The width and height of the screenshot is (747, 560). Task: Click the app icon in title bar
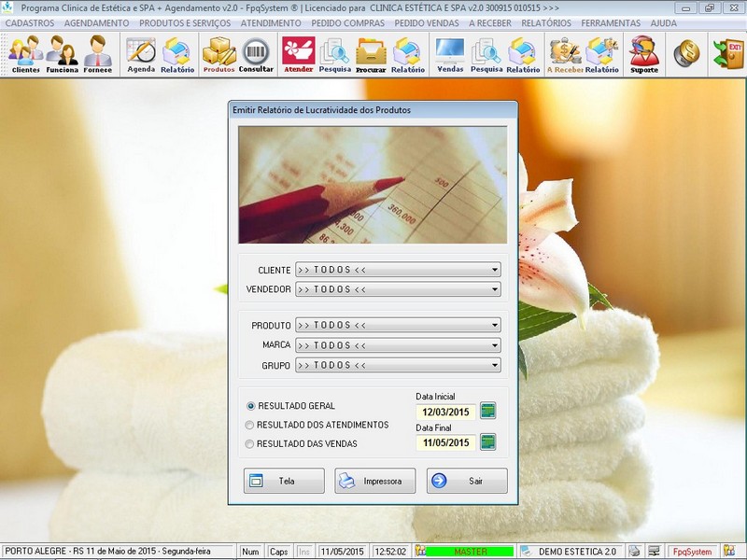click(x=7, y=7)
